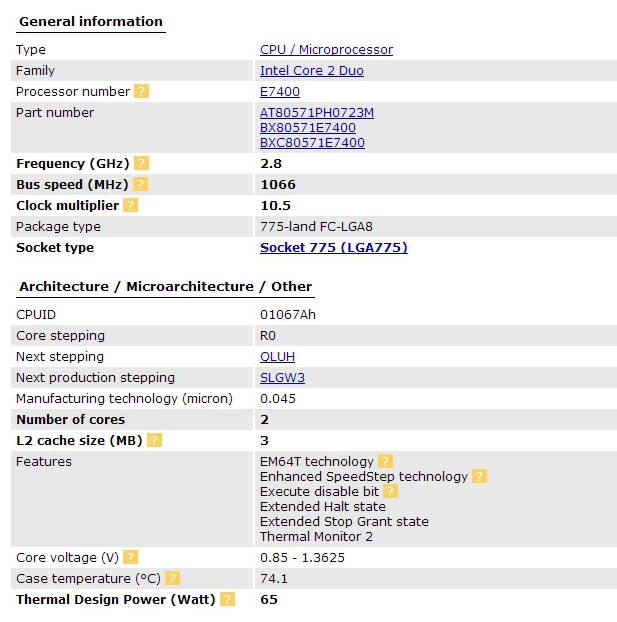Select the bus speed value 1066
Viewport: 617px width, 622px height.
(278, 184)
